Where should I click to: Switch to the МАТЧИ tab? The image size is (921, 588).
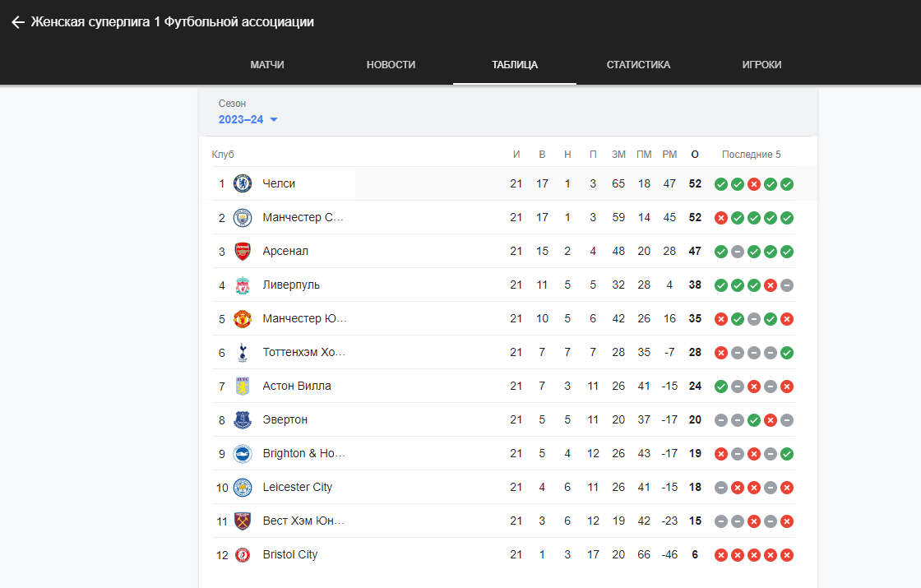[x=267, y=65]
